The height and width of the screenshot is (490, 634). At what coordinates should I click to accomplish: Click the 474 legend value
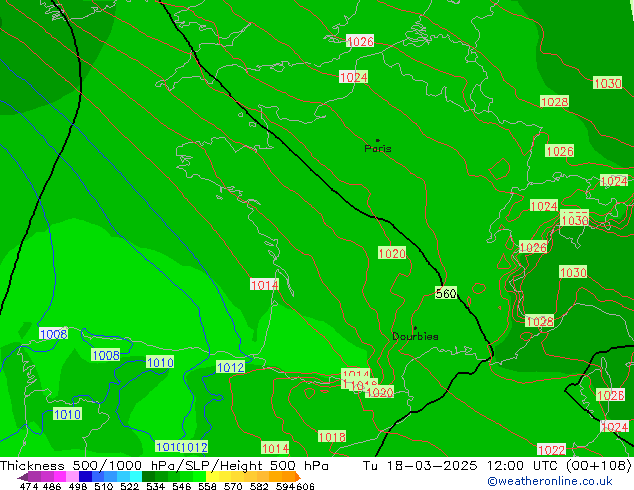coord(29,486)
